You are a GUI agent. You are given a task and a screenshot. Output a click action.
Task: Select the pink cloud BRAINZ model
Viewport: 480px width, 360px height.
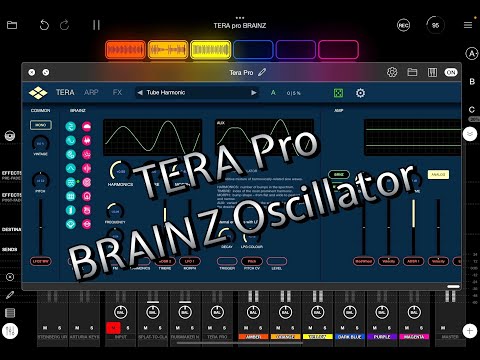click(x=87, y=126)
